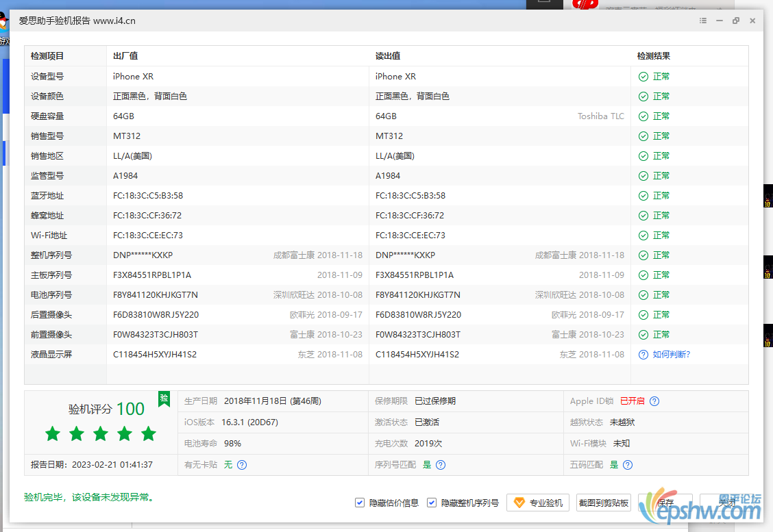The height and width of the screenshot is (532, 773).
Task: Click the 保修期限 value 已过保修期
Action: click(435, 401)
